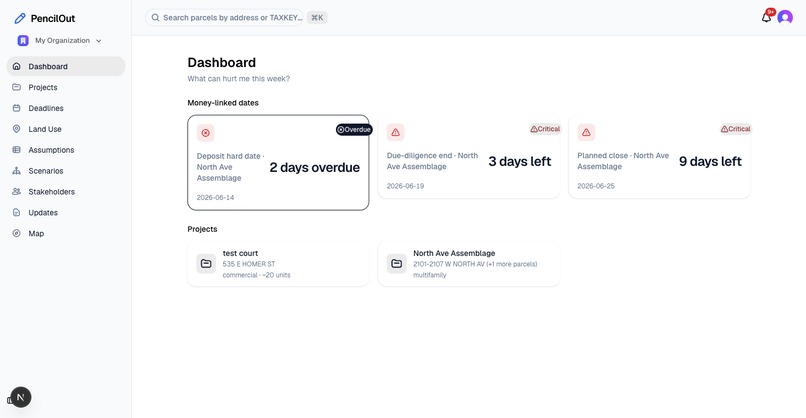806x418 pixels.
Task: Click Critical badge on Due-diligence card
Action: click(545, 129)
